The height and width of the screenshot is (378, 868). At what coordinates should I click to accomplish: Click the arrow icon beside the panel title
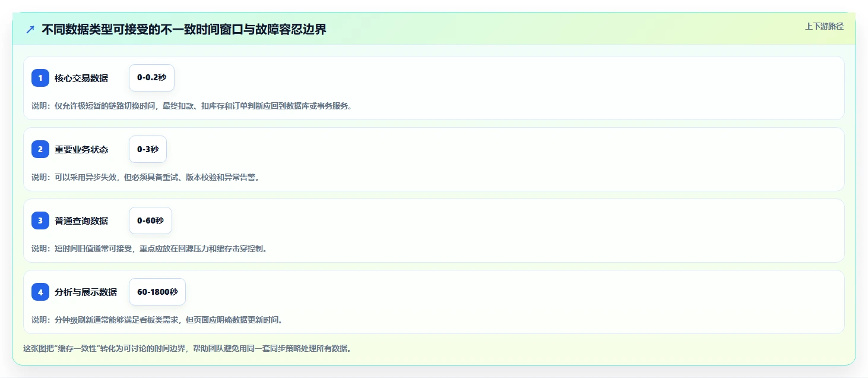pyautogui.click(x=30, y=30)
